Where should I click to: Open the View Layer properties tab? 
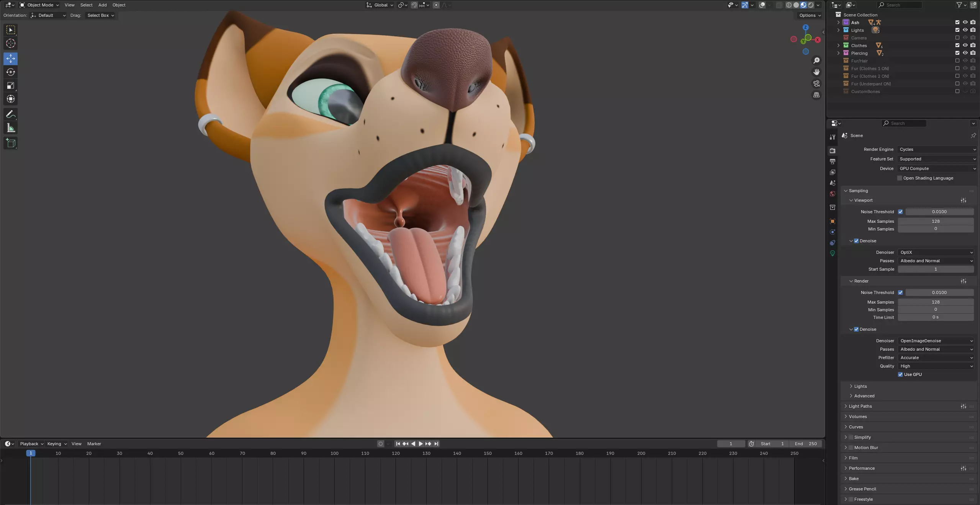click(x=833, y=172)
